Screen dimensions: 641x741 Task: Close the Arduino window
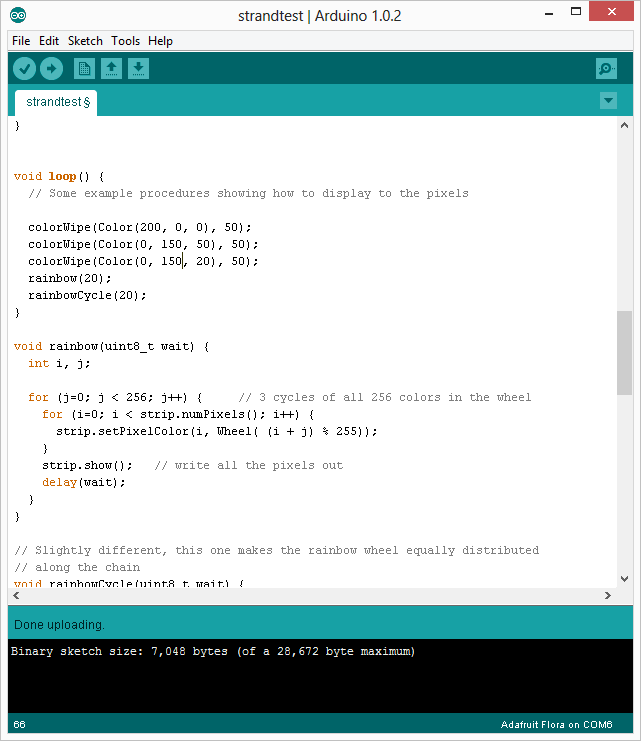[611, 11]
